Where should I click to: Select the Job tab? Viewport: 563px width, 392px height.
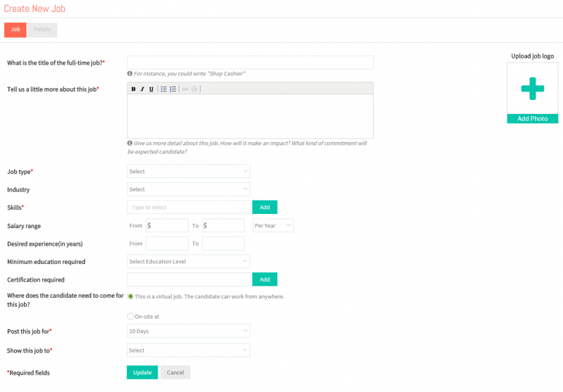15,30
